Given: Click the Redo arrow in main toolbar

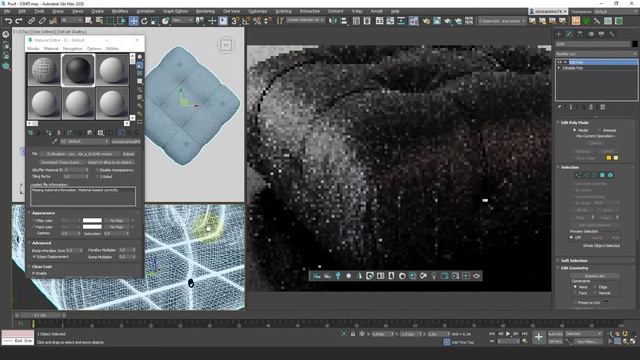Looking at the screenshot, I should pyautogui.click(x=19, y=20).
